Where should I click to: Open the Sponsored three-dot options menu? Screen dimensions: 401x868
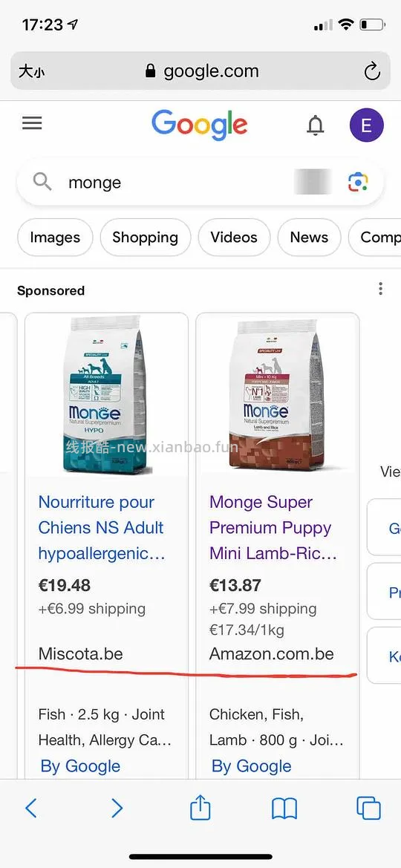[380, 288]
